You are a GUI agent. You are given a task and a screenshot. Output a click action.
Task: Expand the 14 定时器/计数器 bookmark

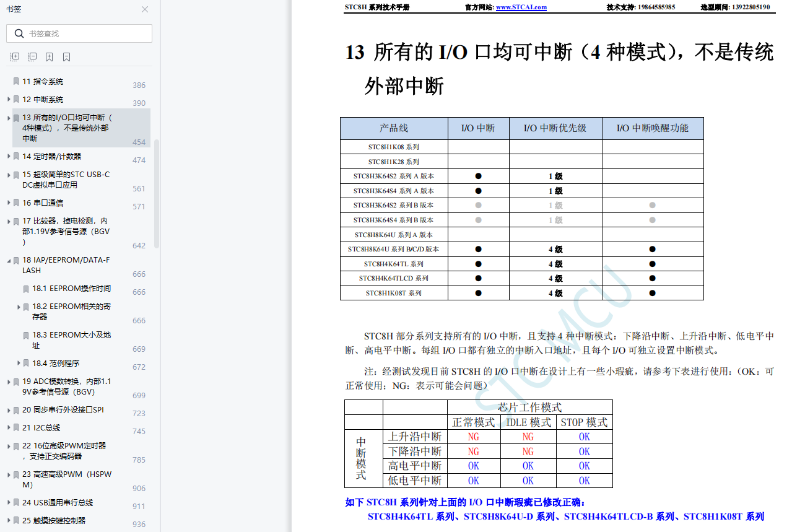click(x=9, y=156)
